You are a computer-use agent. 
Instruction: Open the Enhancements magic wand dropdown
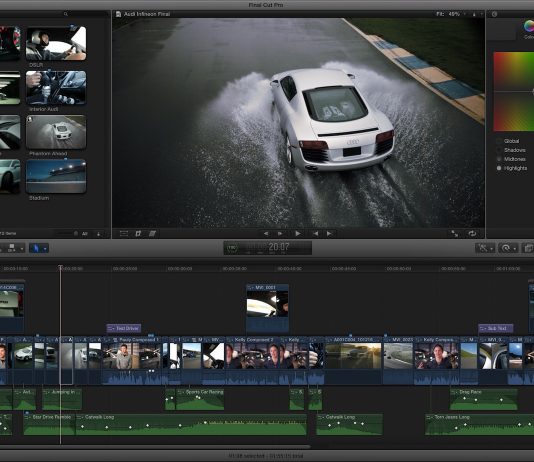pyautogui.click(x=485, y=248)
